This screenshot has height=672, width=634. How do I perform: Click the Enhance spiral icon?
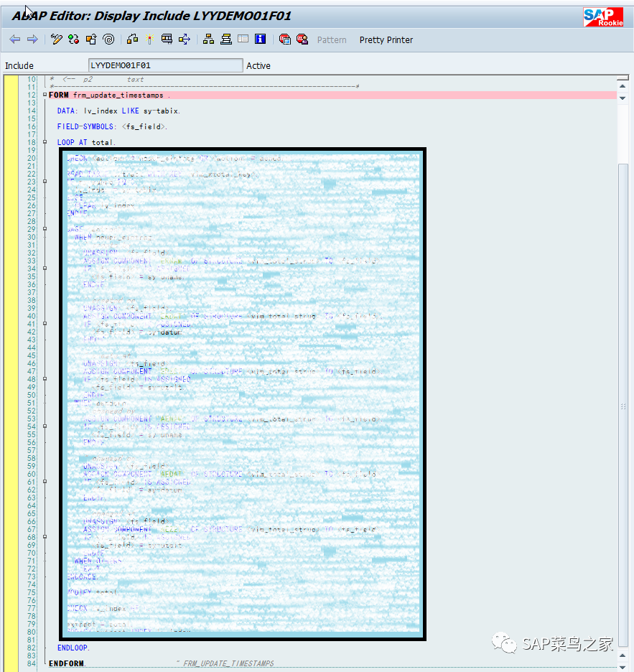109,39
